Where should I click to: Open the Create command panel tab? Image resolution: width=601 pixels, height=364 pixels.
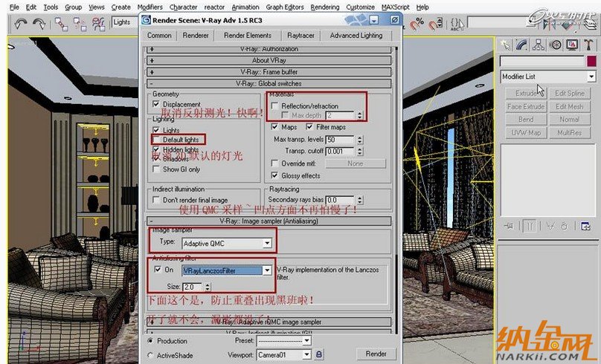pos(507,45)
